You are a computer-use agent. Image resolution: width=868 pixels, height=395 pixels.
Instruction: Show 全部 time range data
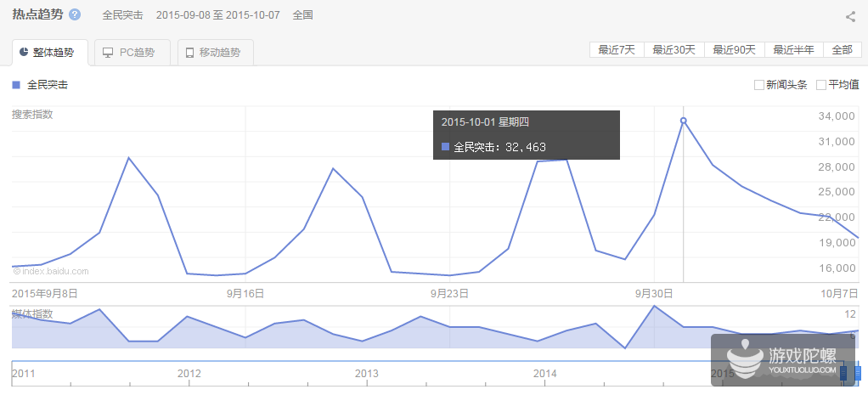(842, 49)
